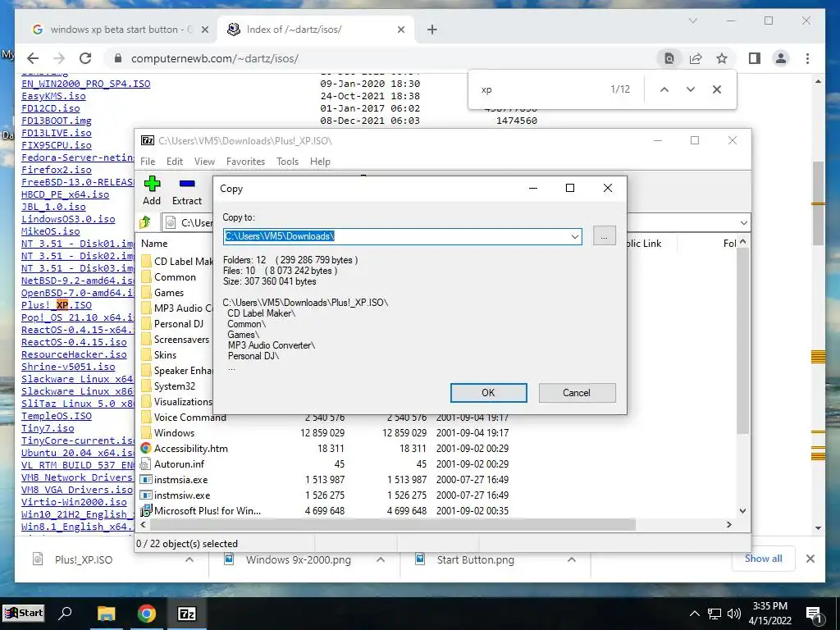Image resolution: width=840 pixels, height=630 pixels.
Task: Open TempleOS.ISO link
Action: tap(57, 416)
